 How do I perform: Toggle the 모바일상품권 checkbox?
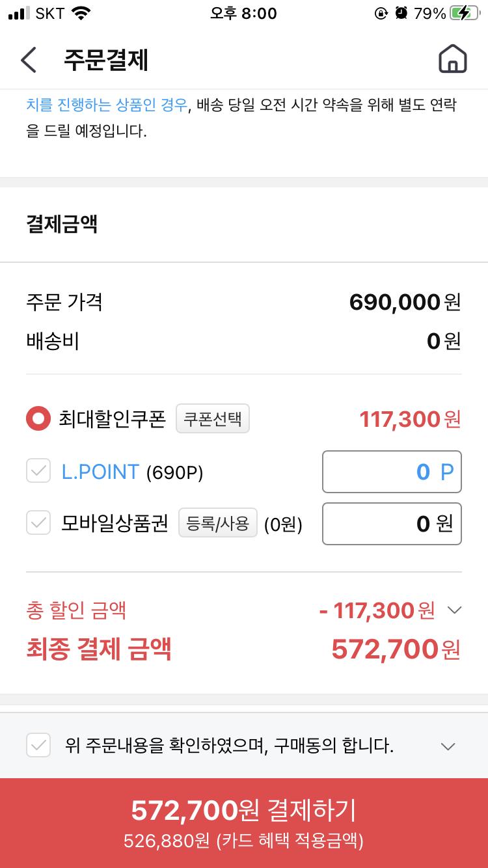click(38, 522)
